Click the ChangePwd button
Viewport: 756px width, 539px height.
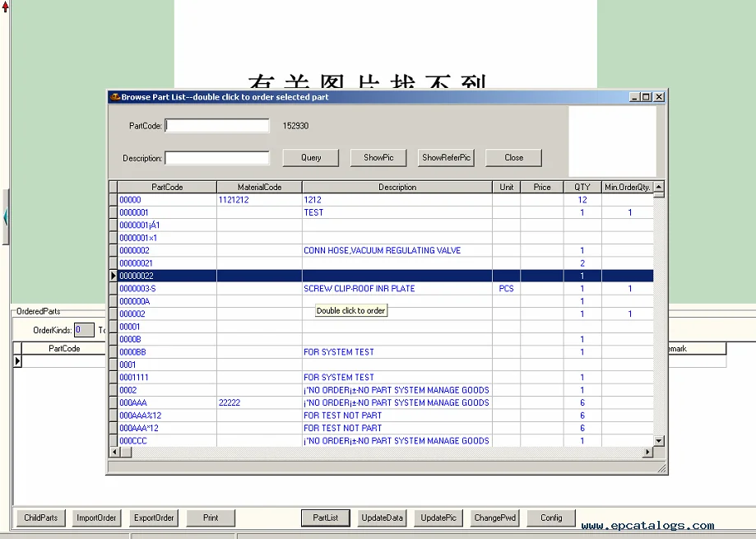(495, 518)
